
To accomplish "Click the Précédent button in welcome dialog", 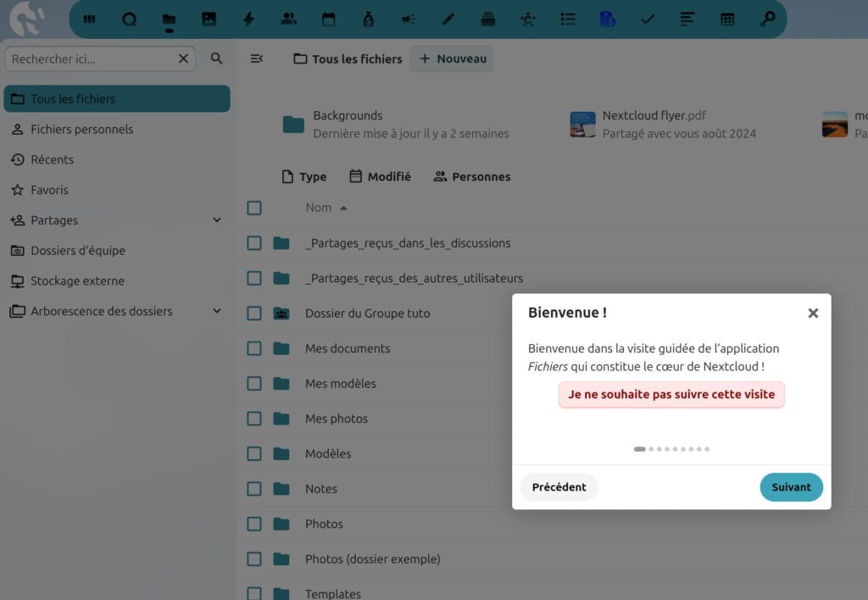I will (x=559, y=487).
